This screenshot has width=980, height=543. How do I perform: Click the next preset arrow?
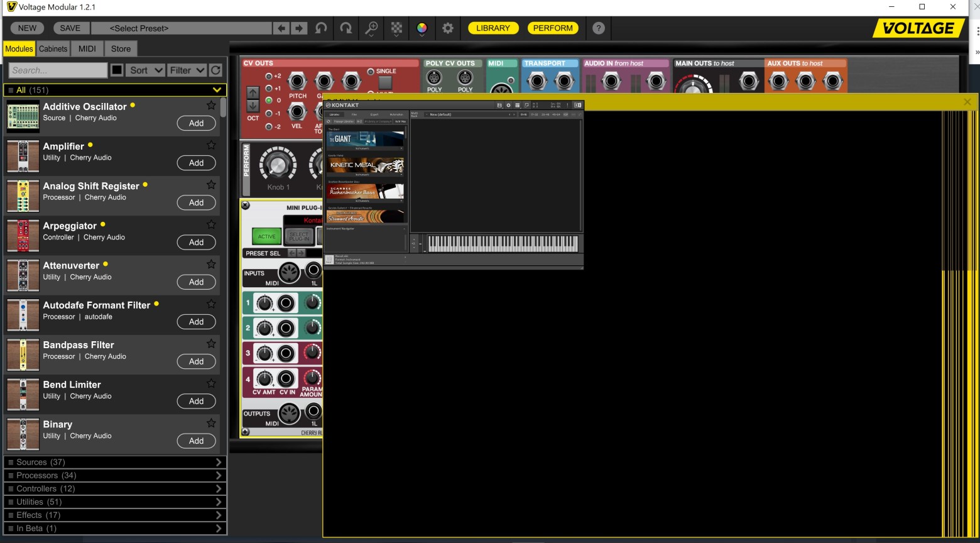pos(299,28)
